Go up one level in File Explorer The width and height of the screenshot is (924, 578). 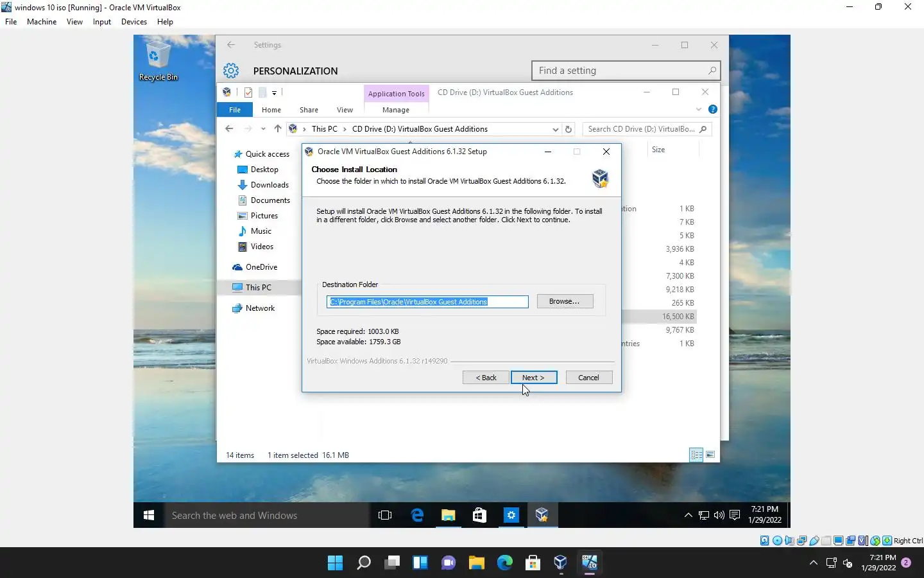coord(277,129)
